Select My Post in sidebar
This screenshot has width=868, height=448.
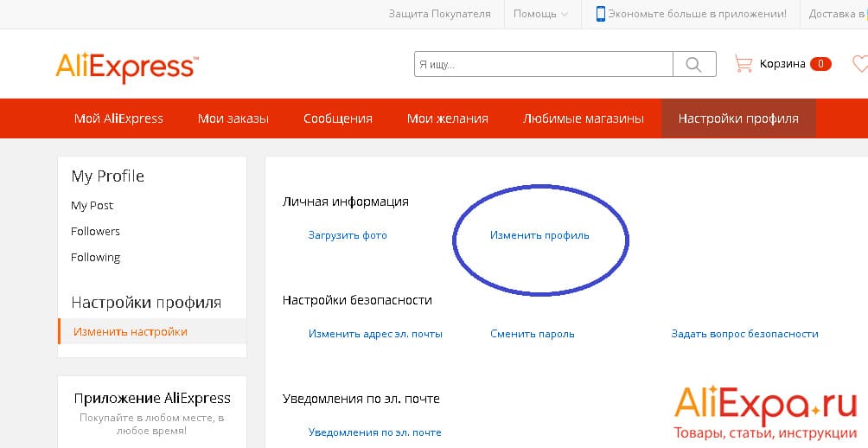tap(93, 206)
